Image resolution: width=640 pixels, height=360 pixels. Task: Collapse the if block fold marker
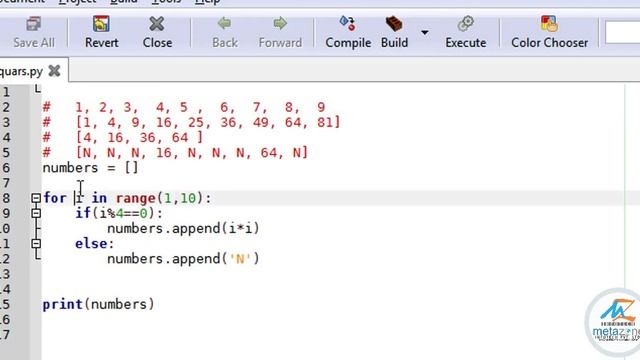point(36,213)
